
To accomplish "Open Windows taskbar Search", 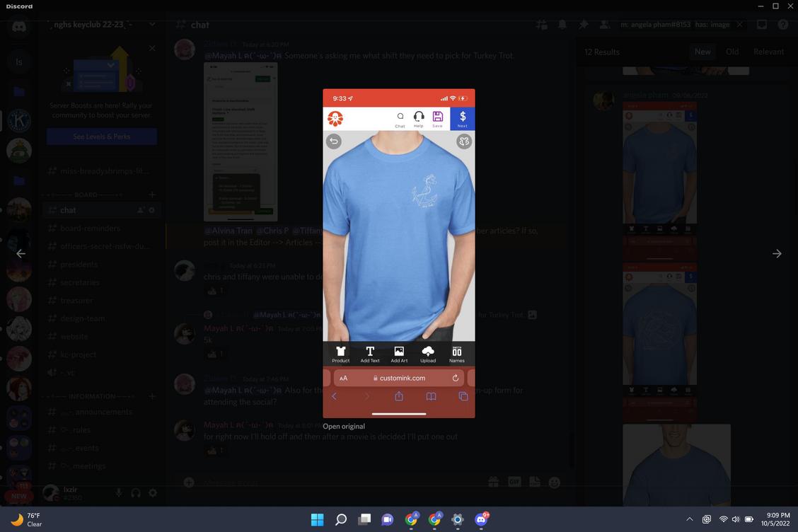I will 341,519.
